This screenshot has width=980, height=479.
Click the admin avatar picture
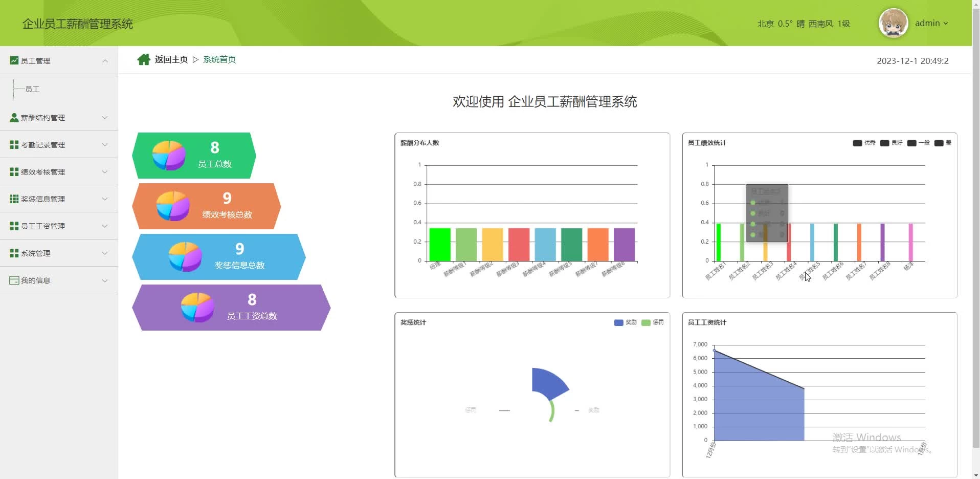point(893,23)
